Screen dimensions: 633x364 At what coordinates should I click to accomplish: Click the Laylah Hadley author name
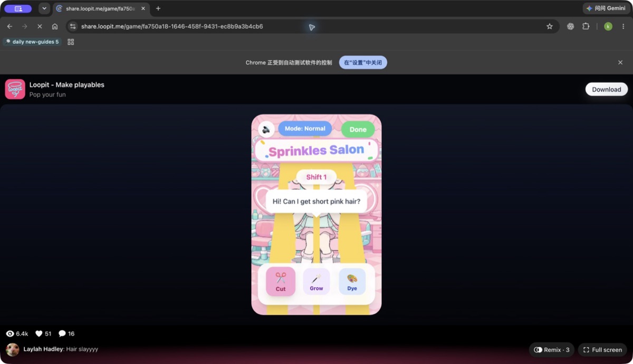[43, 349]
